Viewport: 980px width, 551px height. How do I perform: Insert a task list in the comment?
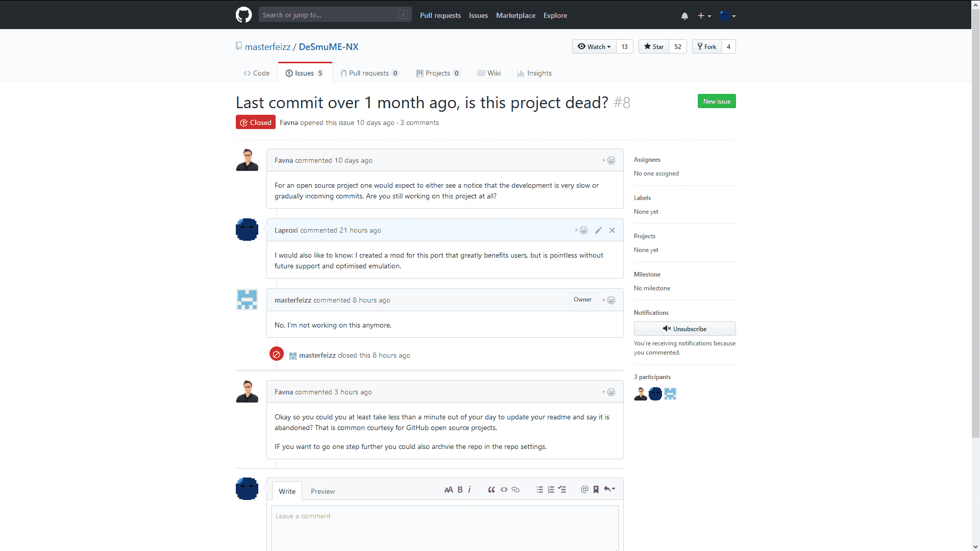(x=562, y=490)
